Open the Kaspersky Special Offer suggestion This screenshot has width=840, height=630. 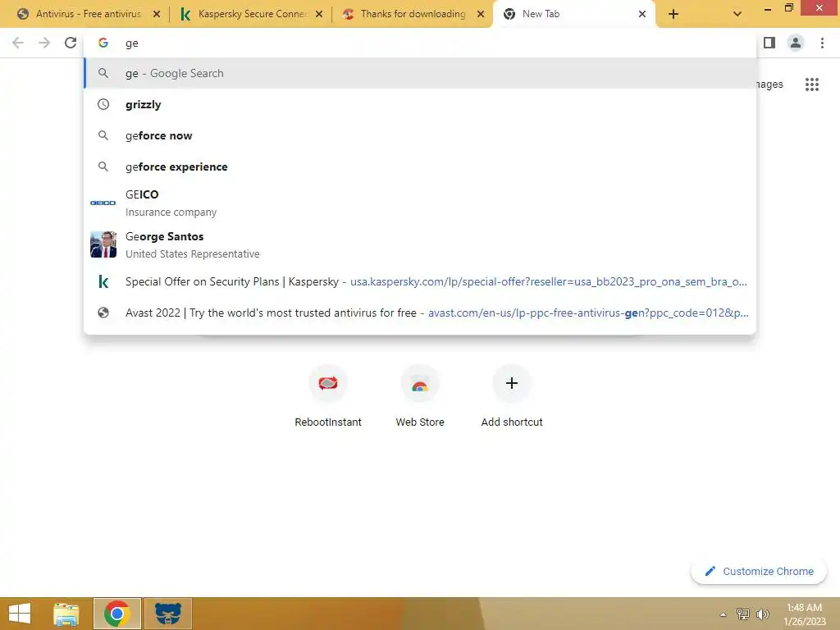tap(421, 282)
